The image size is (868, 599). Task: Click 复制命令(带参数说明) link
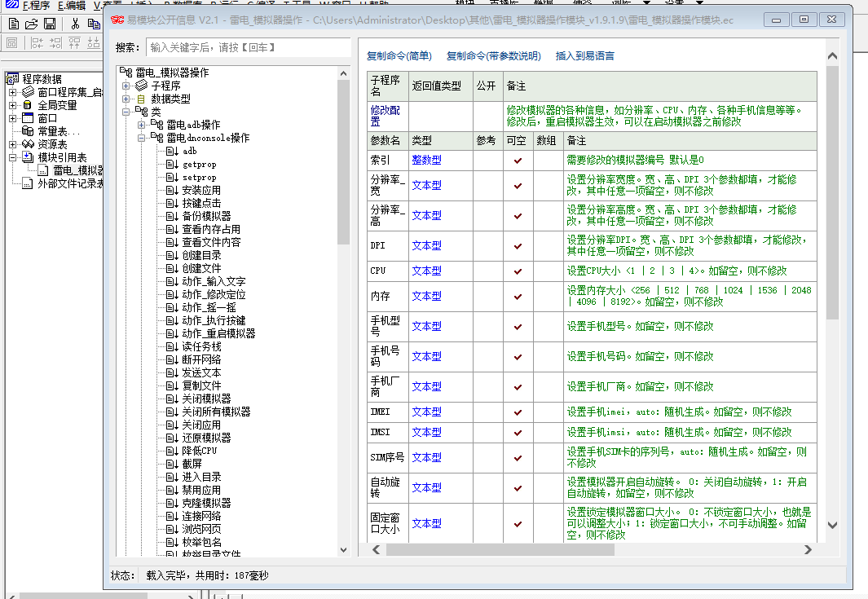pyautogui.click(x=494, y=56)
